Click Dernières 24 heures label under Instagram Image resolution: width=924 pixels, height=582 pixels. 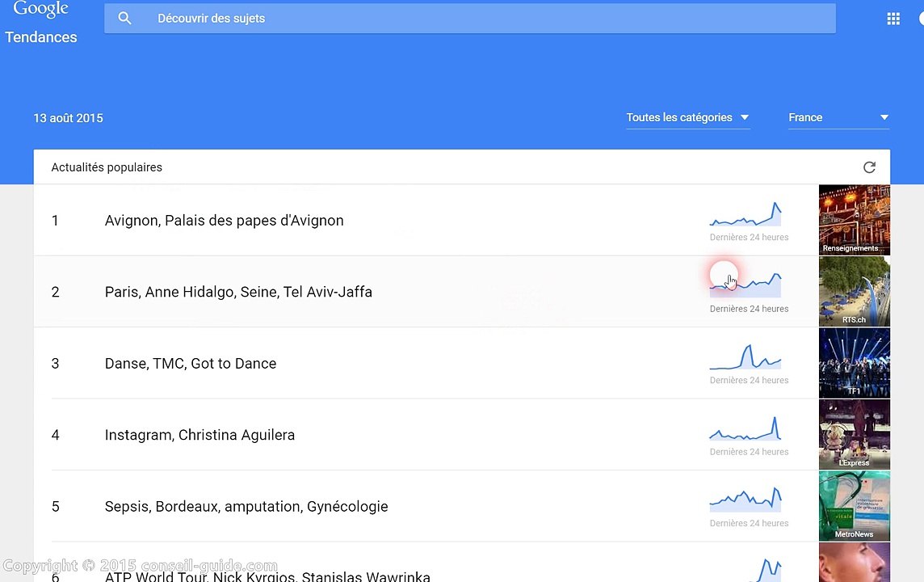coord(749,452)
